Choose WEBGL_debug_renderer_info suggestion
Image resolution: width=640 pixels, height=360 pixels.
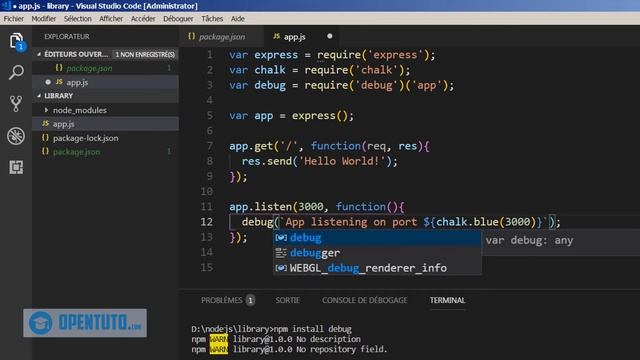pos(377,268)
